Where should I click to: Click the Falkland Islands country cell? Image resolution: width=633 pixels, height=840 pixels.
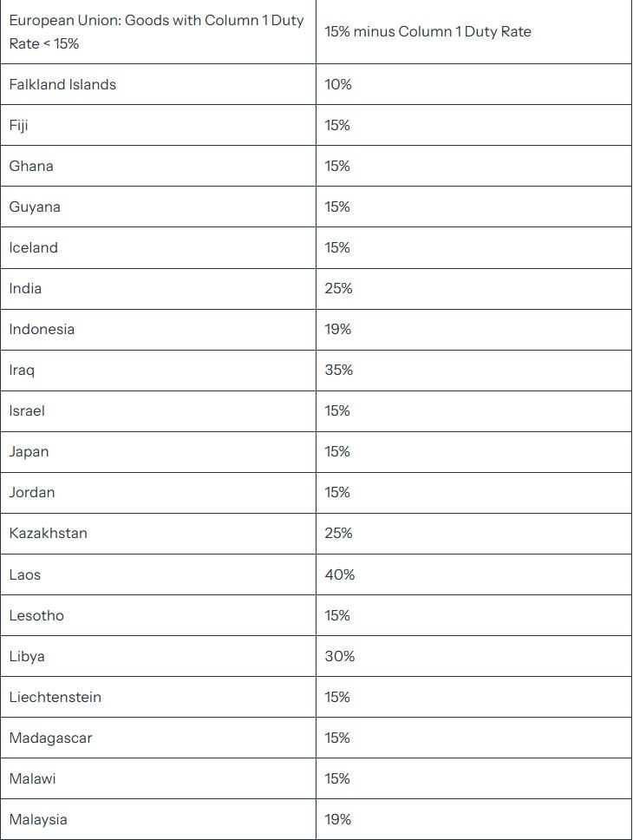pos(62,84)
